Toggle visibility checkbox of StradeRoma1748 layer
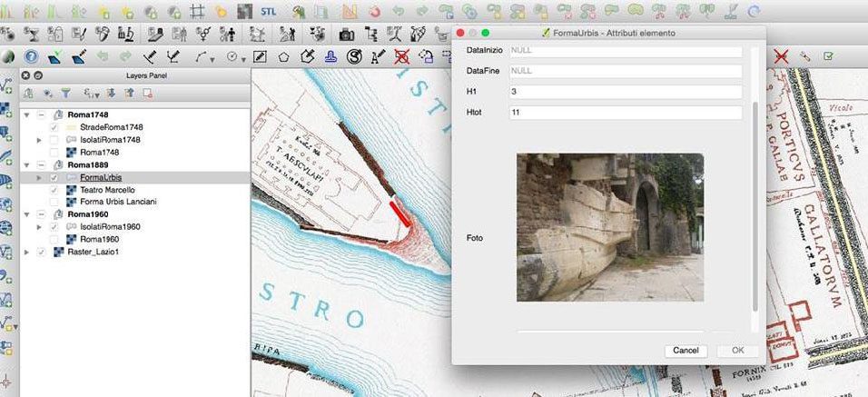Screen dimensions: 868x397 point(54,127)
